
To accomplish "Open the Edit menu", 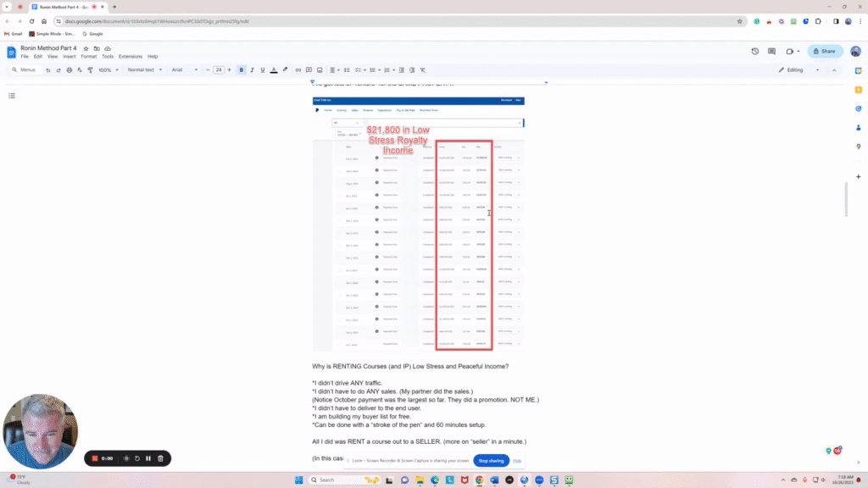I will coord(37,57).
